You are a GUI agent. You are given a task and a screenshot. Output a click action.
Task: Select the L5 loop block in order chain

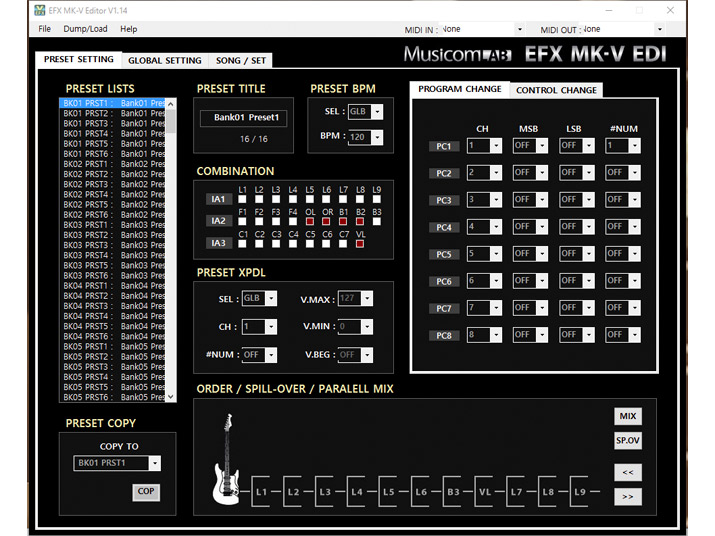coord(388,492)
